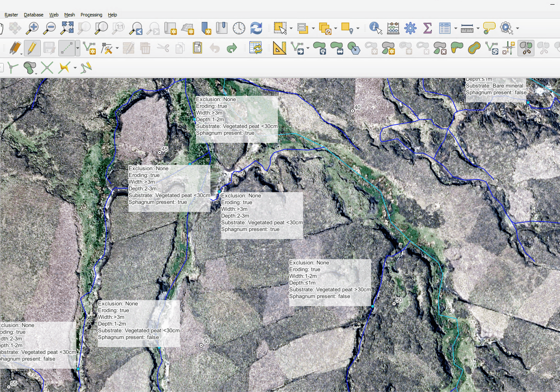Open the Processing menu
Screen dimensions: 560x392
point(91,15)
